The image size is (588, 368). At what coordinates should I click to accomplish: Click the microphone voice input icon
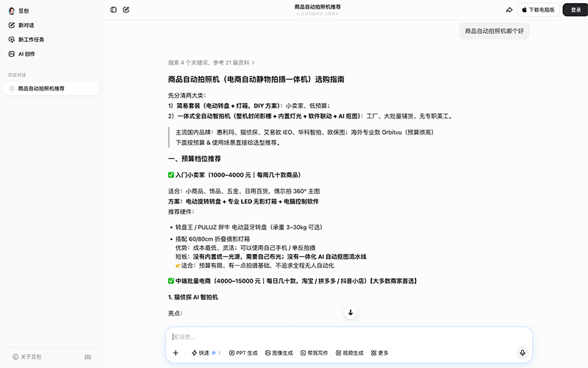[522, 353]
